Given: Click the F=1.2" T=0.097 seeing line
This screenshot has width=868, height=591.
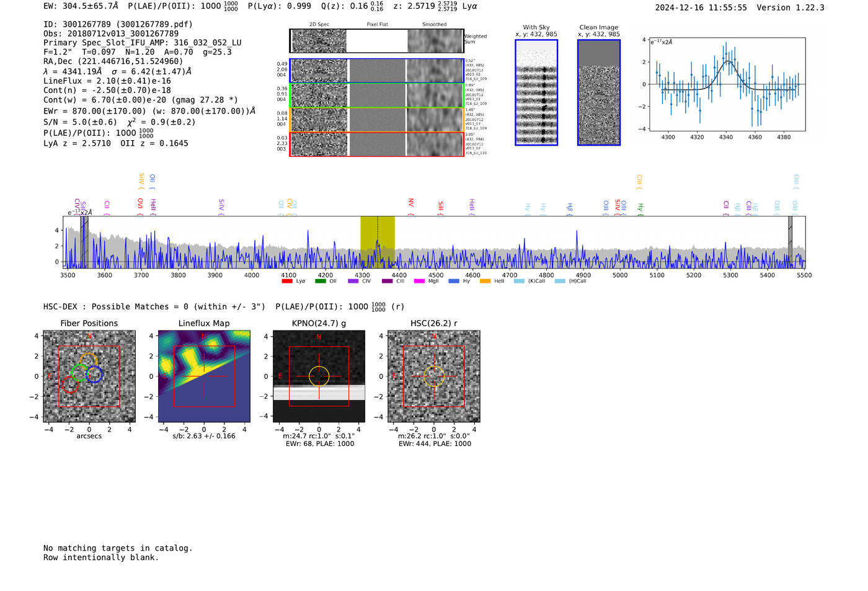Looking at the screenshot, I should 138,52.
